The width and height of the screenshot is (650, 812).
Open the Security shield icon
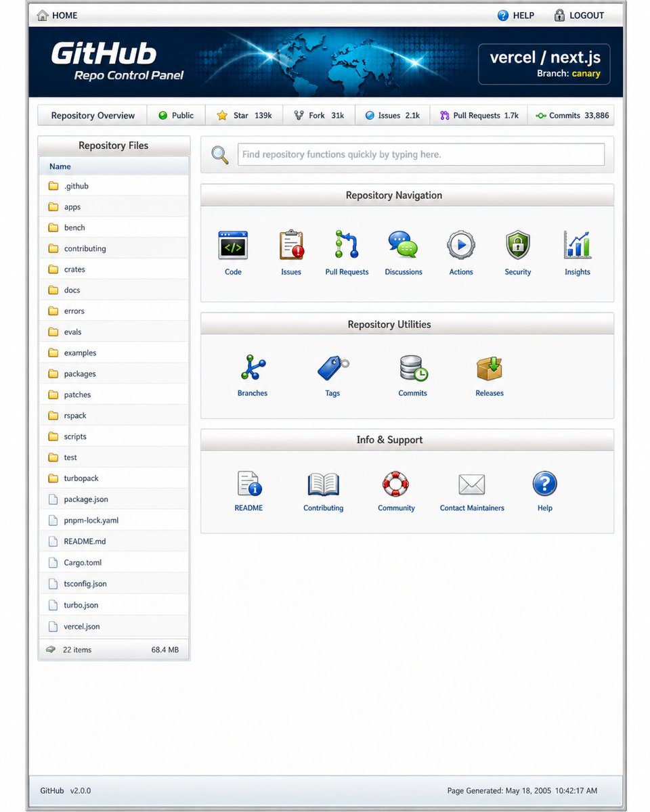click(518, 245)
